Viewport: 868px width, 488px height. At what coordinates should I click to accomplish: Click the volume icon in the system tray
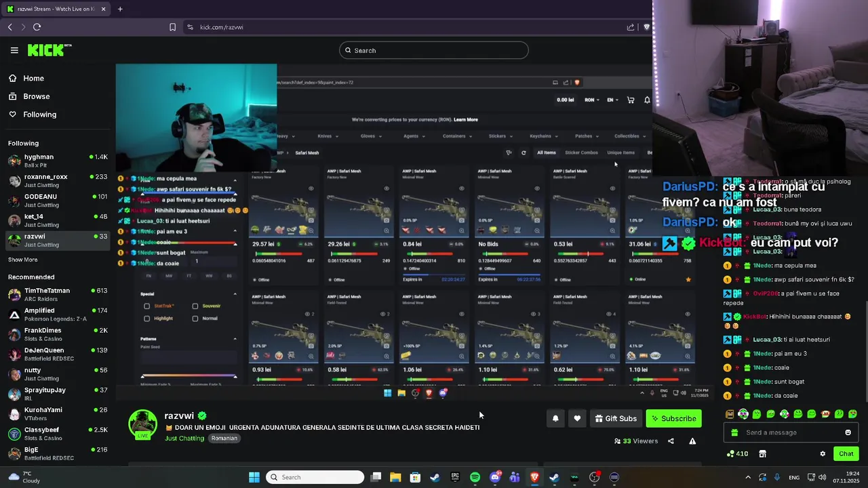click(821, 477)
